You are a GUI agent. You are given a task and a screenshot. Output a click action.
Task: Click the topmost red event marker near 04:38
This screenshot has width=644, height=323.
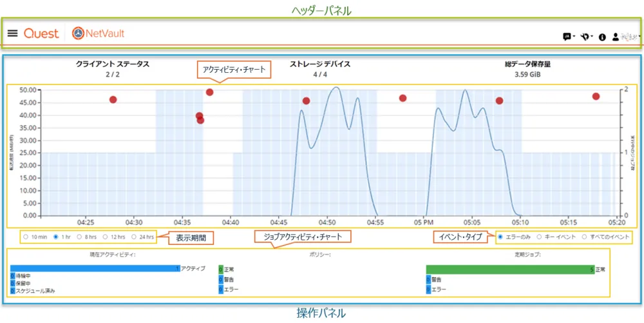click(x=209, y=92)
